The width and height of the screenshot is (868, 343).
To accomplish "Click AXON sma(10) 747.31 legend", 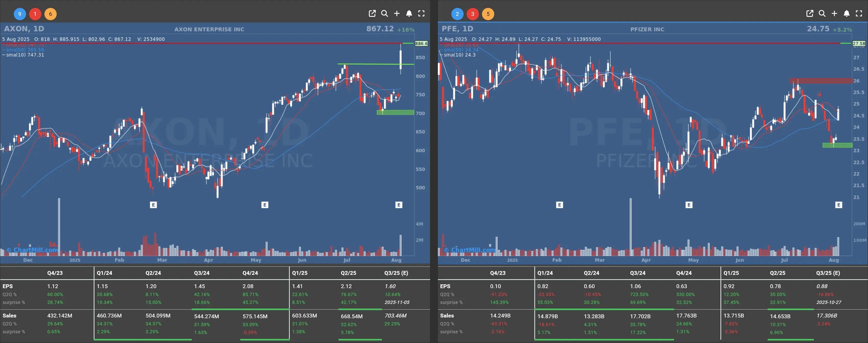I will click(x=23, y=55).
